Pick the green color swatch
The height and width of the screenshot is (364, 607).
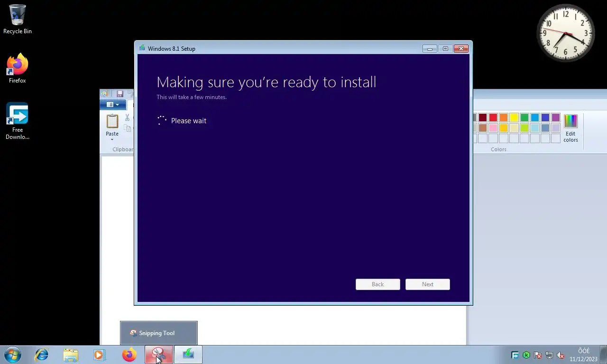pos(524,118)
